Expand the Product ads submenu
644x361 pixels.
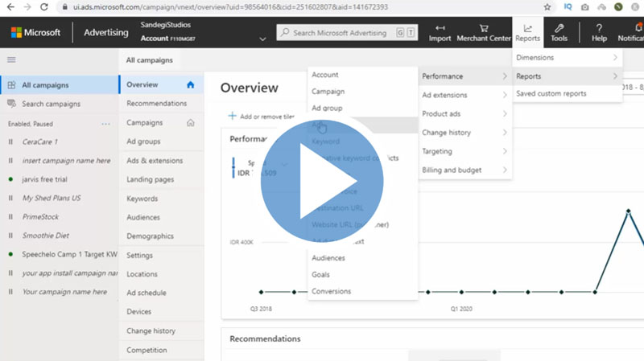[464, 113]
